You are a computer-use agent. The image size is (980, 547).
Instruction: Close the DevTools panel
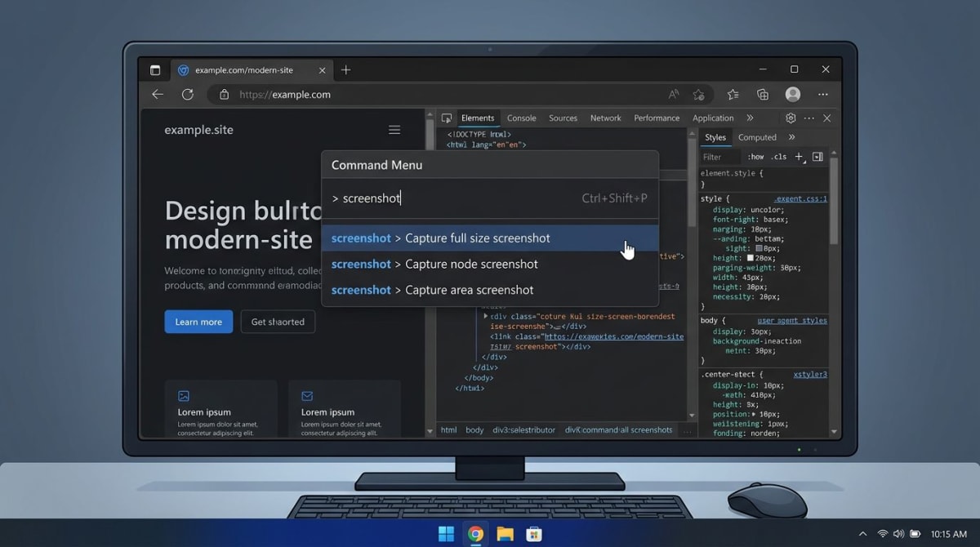[x=827, y=118]
